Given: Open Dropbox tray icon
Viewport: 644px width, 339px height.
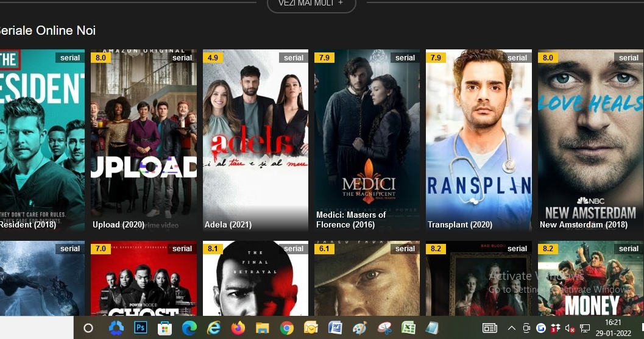Looking at the screenshot, I should (x=555, y=328).
